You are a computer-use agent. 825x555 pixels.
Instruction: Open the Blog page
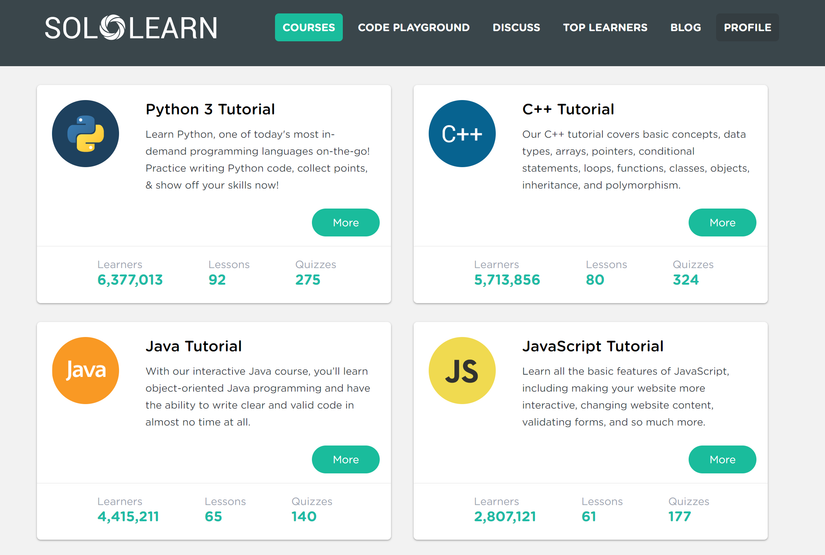pos(686,27)
